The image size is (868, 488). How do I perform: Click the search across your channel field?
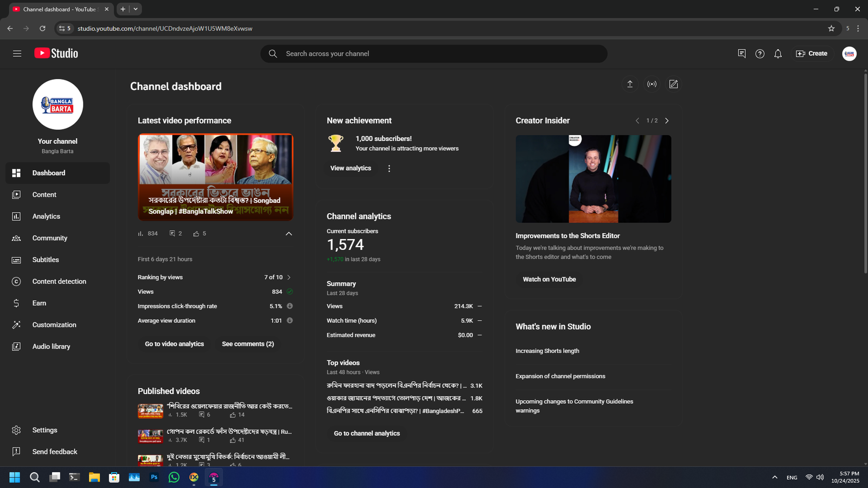point(434,54)
